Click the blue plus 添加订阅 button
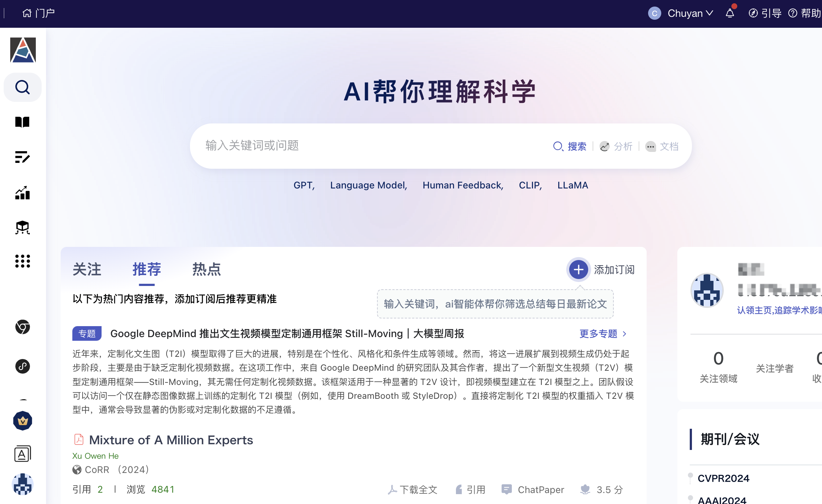The image size is (822, 504). [x=578, y=270]
